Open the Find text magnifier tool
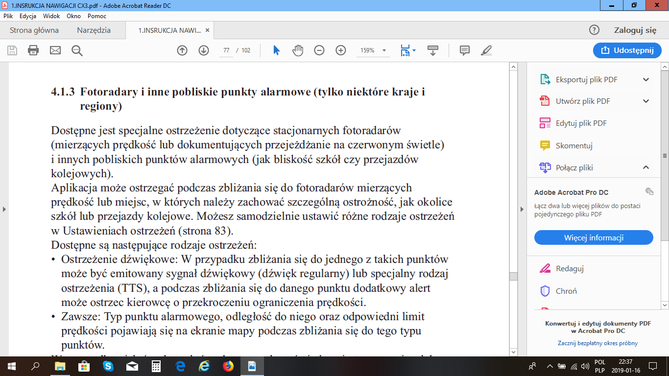This screenshot has width=669, height=376. tap(77, 50)
